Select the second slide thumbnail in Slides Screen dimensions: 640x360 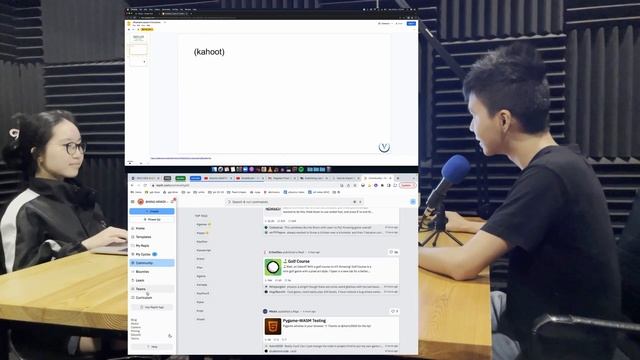(138, 50)
